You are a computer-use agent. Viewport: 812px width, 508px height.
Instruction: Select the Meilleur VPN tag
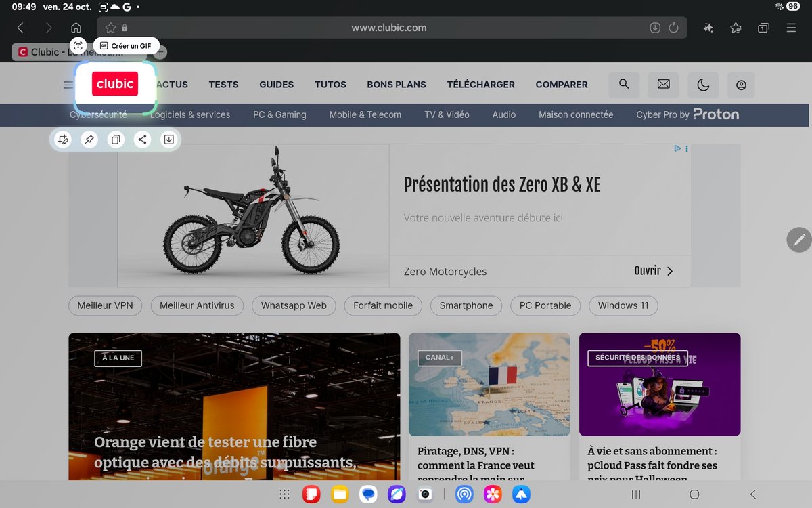(105, 305)
